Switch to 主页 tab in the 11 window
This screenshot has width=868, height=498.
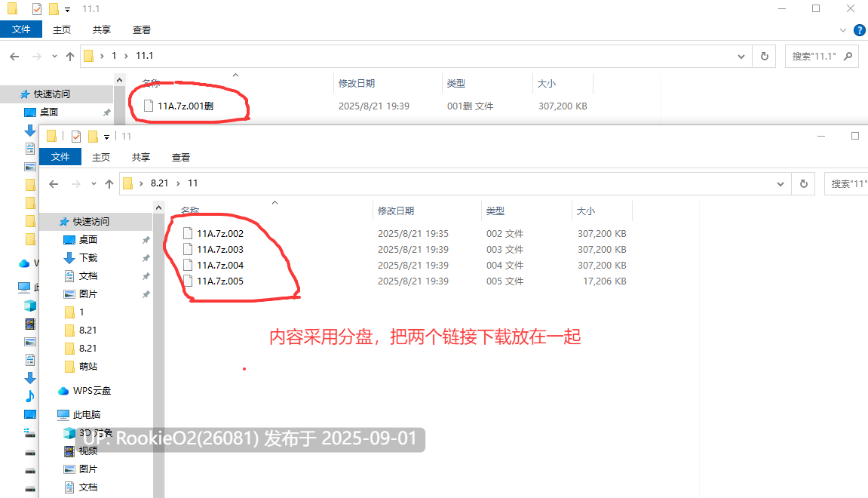pos(101,157)
